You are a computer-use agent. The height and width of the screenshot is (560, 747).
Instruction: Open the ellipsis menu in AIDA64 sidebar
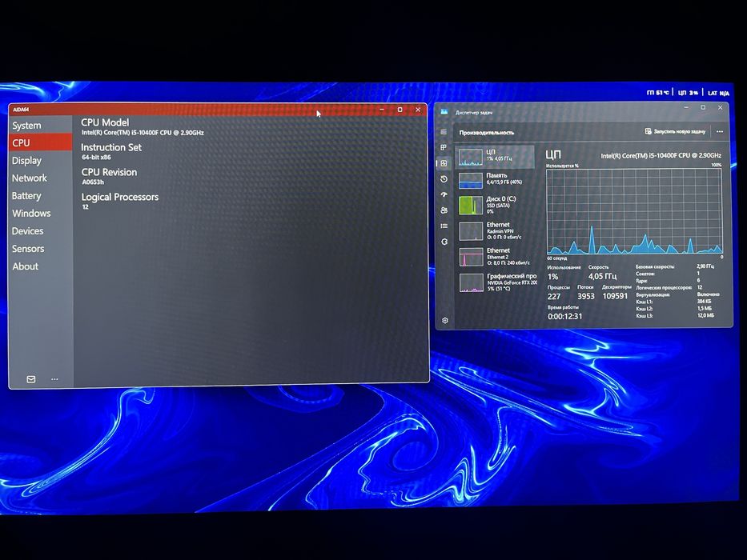[x=54, y=379]
